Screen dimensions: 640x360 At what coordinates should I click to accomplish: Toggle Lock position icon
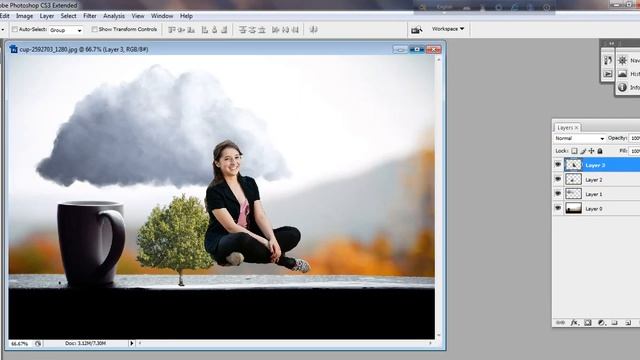(591, 151)
